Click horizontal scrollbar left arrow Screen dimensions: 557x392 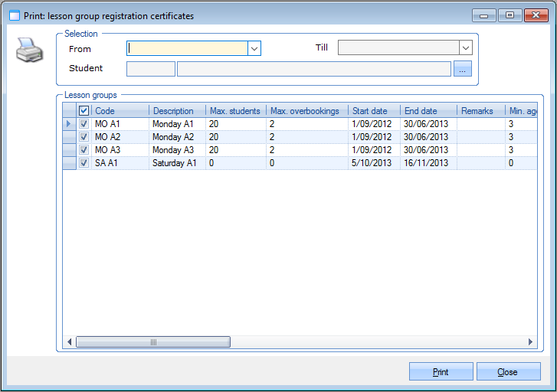(69, 341)
